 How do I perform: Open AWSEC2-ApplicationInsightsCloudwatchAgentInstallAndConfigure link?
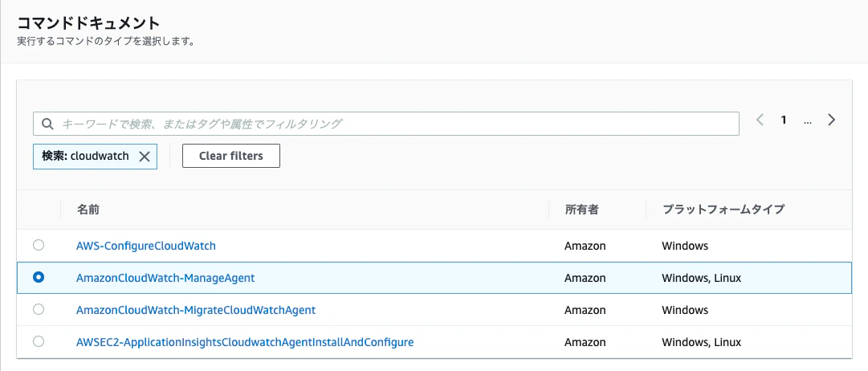[x=245, y=341]
